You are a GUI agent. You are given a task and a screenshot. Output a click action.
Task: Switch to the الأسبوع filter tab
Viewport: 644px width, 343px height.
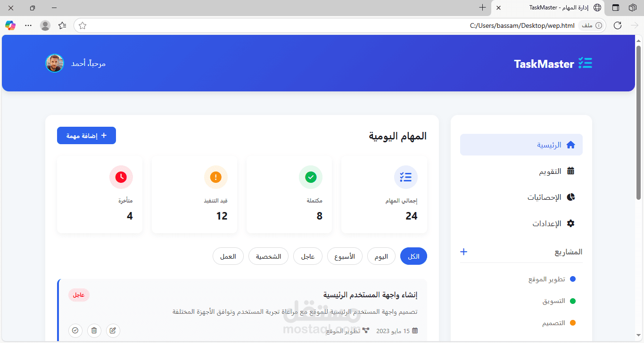click(345, 256)
